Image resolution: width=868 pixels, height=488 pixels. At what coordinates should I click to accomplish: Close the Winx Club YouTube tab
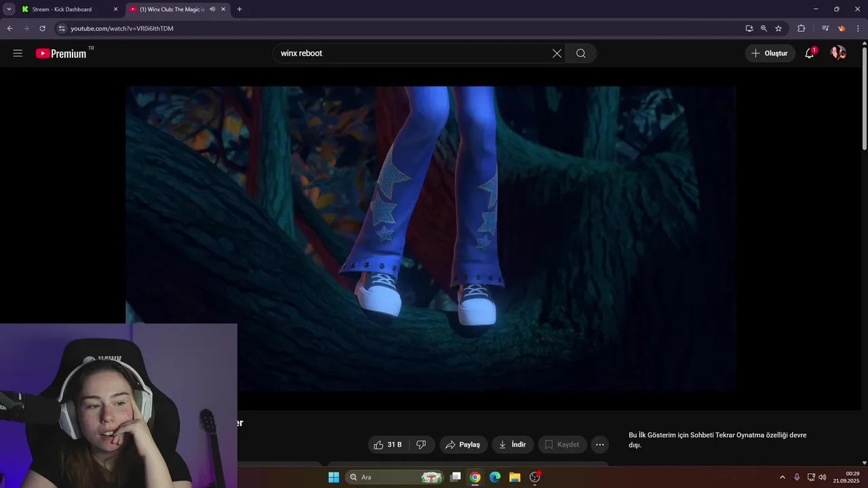[x=223, y=9]
